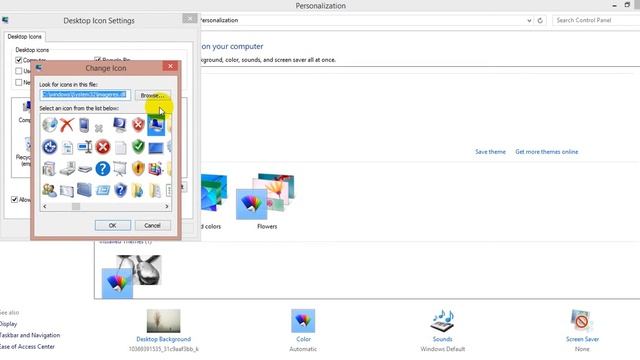Click the Search Control Panel box

click(x=596, y=20)
